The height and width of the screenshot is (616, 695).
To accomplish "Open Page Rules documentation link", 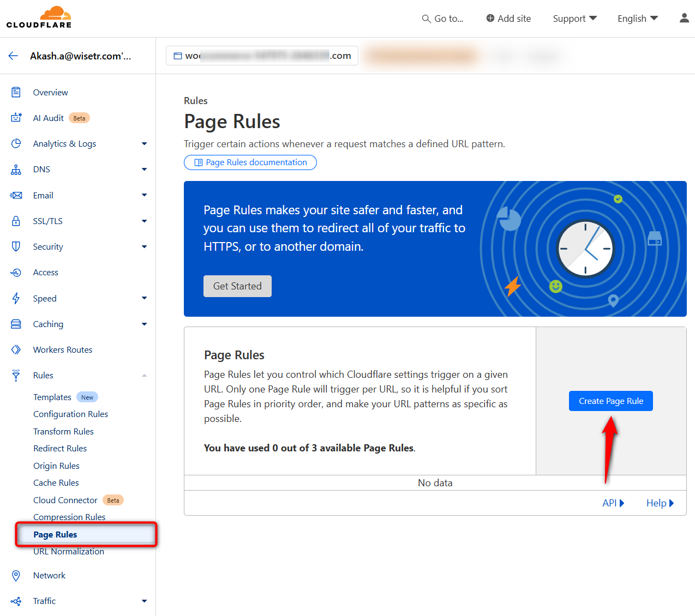I will (x=250, y=162).
